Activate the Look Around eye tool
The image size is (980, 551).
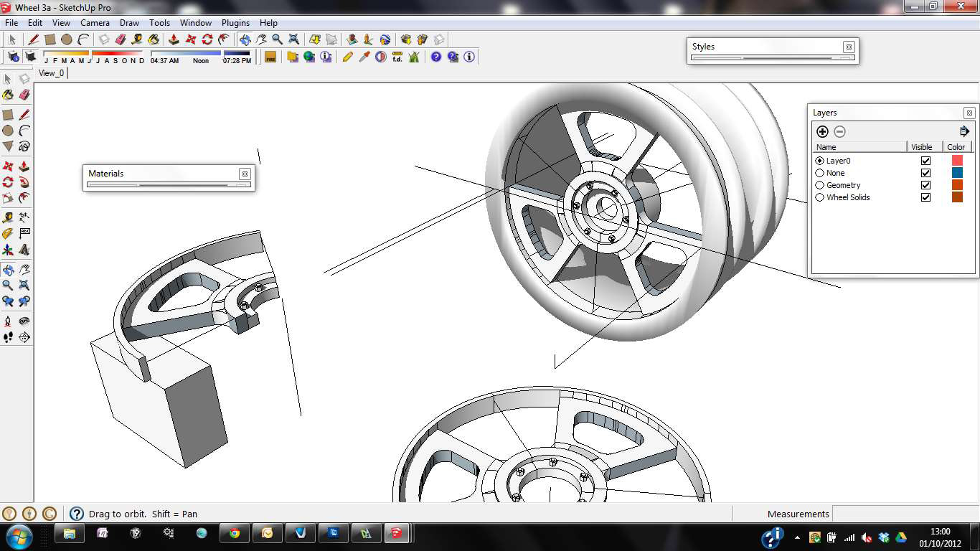click(x=24, y=321)
